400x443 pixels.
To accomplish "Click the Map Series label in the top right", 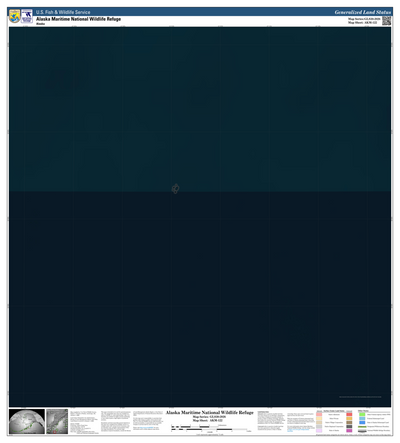I will click(x=364, y=19).
